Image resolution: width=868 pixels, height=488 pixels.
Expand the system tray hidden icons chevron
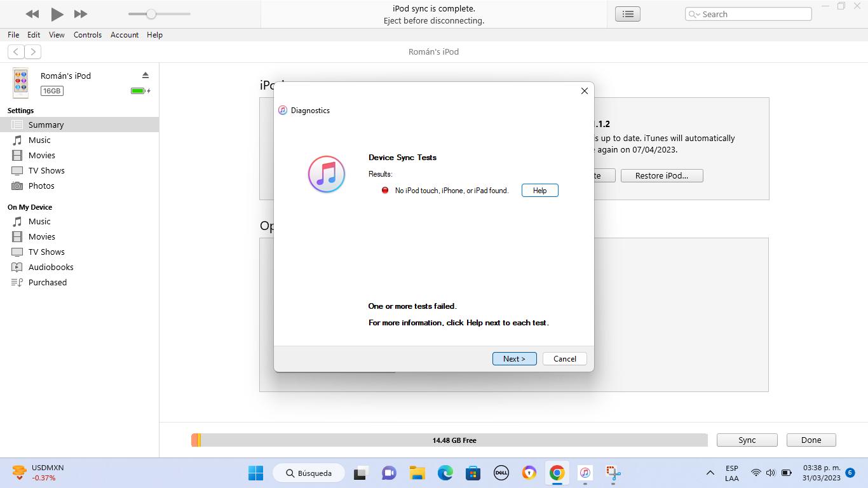710,473
